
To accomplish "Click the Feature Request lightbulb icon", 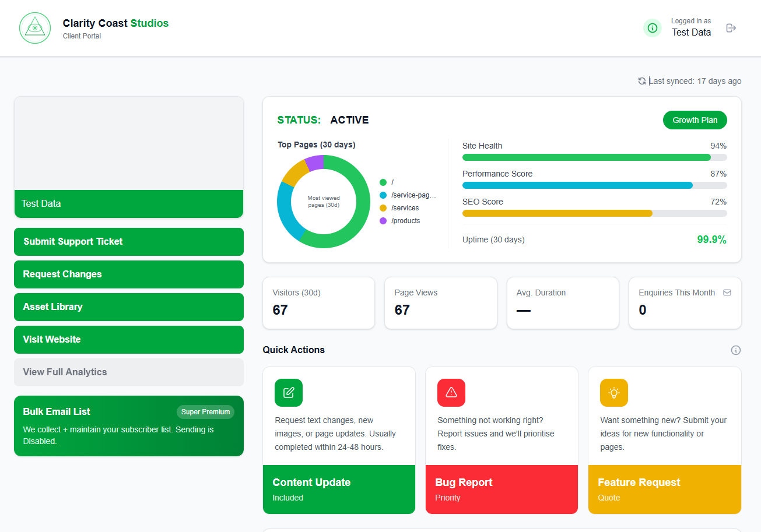I will pyautogui.click(x=613, y=392).
